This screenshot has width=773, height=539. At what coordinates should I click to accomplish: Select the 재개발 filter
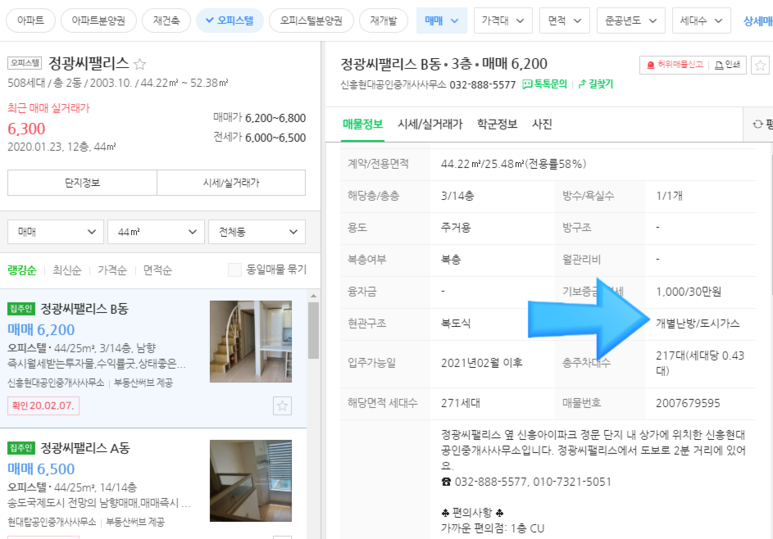(384, 21)
